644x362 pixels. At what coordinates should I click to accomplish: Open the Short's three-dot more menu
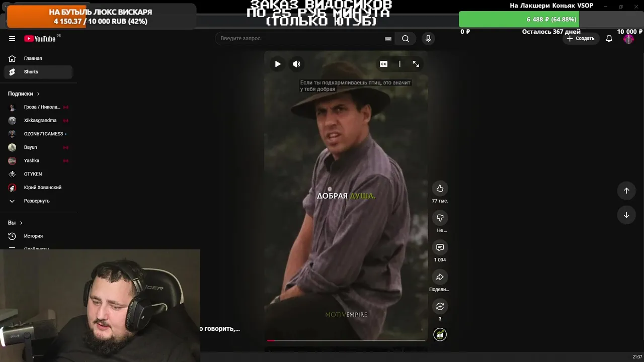pos(399,64)
